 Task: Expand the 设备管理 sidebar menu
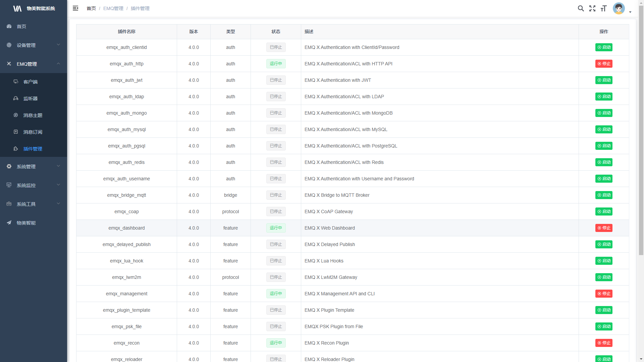pyautogui.click(x=34, y=45)
